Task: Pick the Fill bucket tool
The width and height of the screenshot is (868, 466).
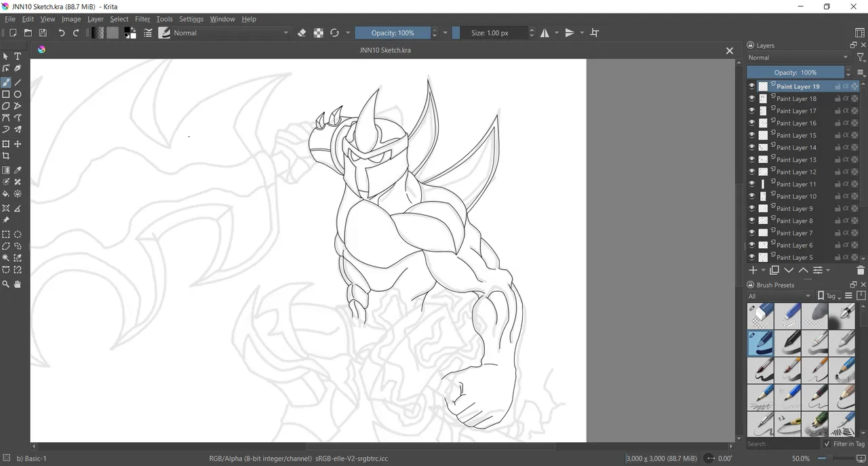Action: [6, 194]
